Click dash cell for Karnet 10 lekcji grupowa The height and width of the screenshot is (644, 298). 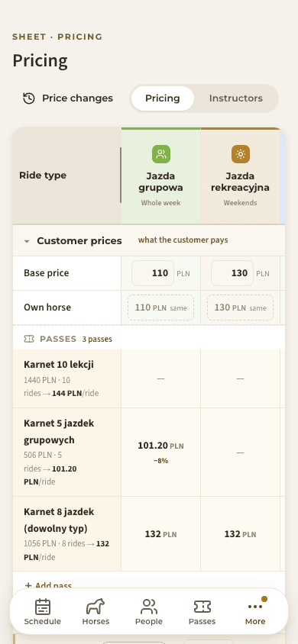pyautogui.click(x=160, y=378)
